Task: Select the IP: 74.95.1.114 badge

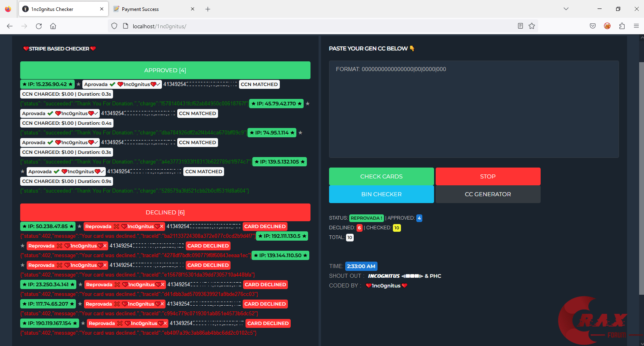Action: pyautogui.click(x=272, y=133)
